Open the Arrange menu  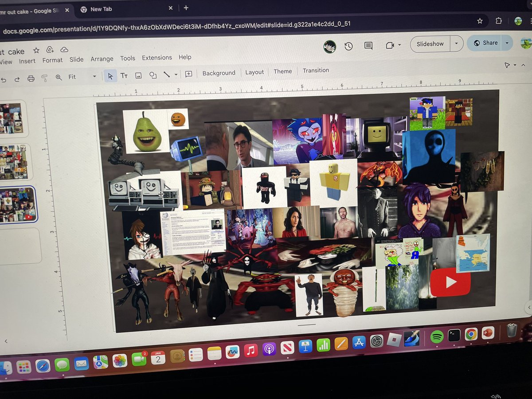[102, 59]
